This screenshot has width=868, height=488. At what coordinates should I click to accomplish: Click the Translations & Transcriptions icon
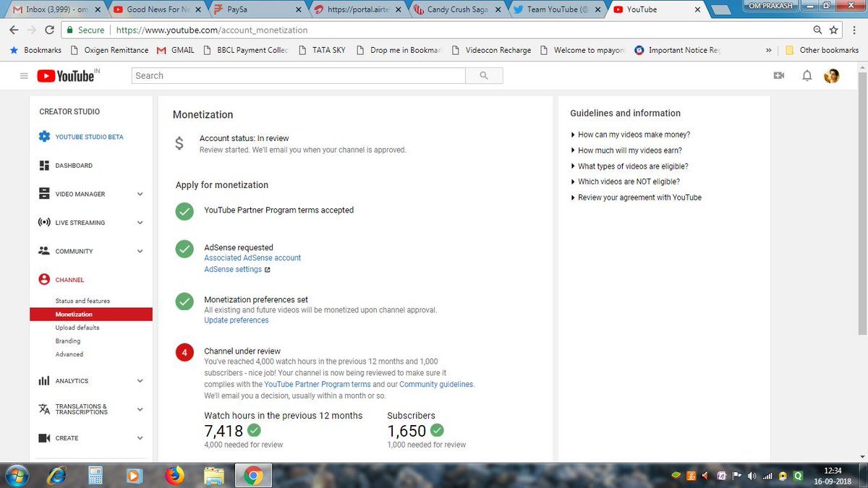pos(44,409)
